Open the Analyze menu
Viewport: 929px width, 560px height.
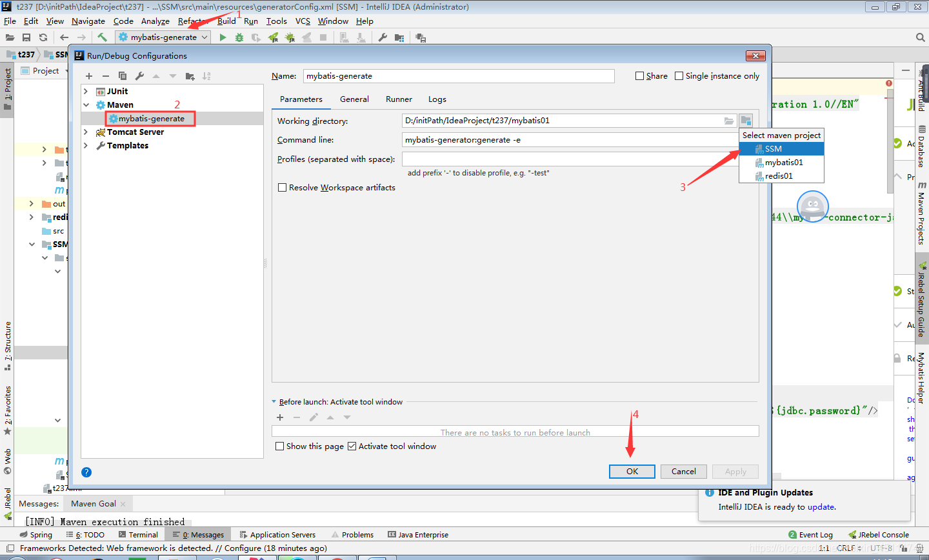155,21
